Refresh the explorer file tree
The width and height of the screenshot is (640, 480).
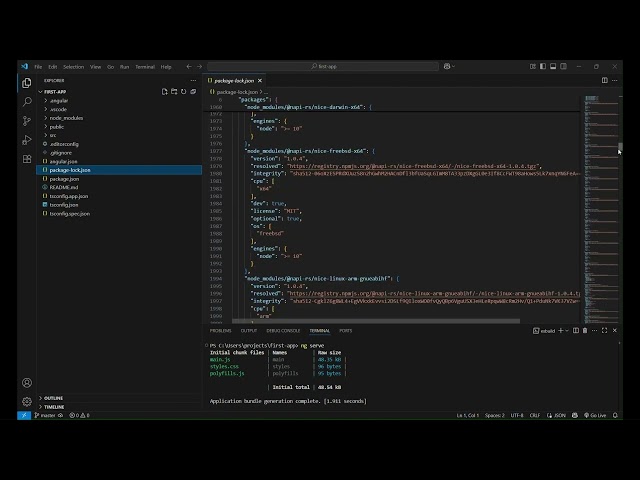click(x=184, y=92)
